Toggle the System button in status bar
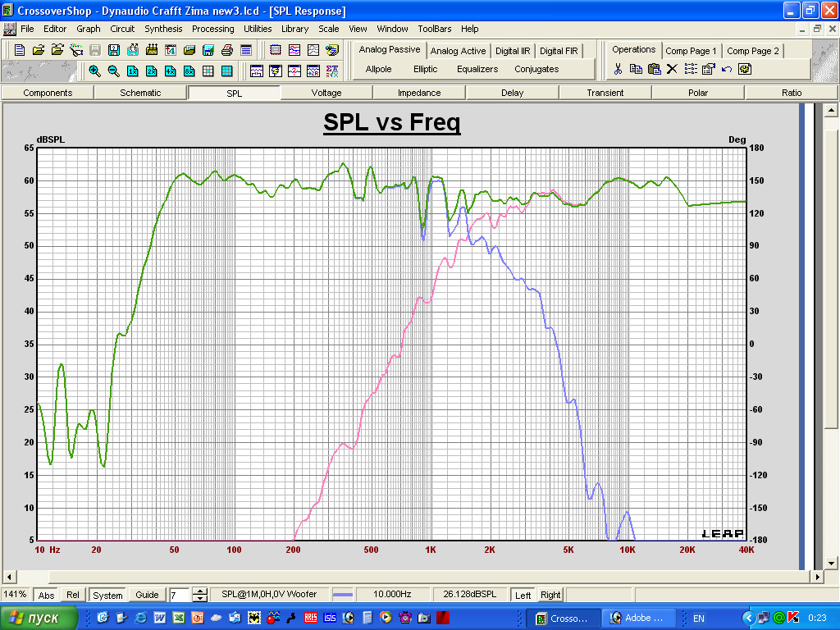The height and width of the screenshot is (630, 840). coord(107,595)
